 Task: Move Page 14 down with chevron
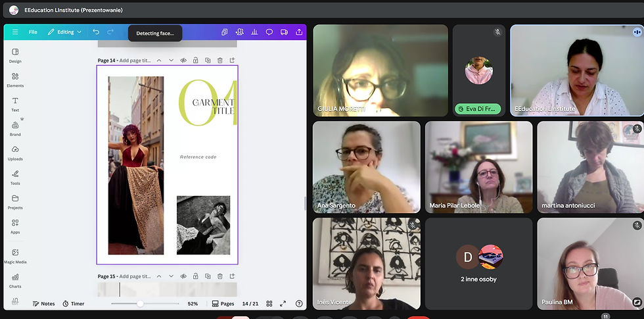[x=172, y=61]
